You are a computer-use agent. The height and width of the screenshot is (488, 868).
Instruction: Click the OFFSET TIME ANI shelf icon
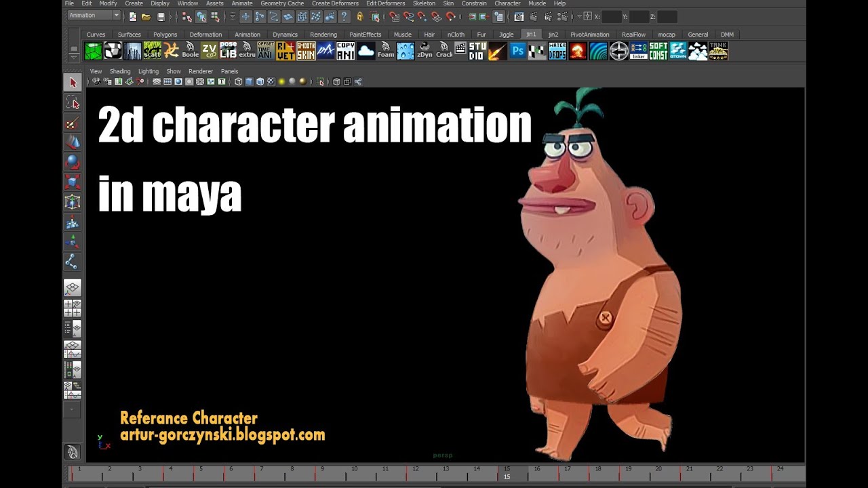(x=266, y=51)
